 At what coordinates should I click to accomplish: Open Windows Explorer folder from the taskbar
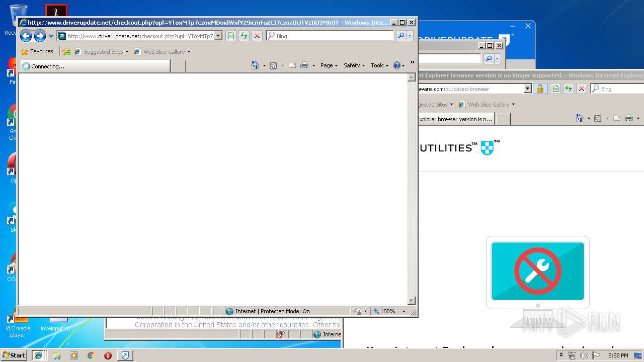click(57, 355)
